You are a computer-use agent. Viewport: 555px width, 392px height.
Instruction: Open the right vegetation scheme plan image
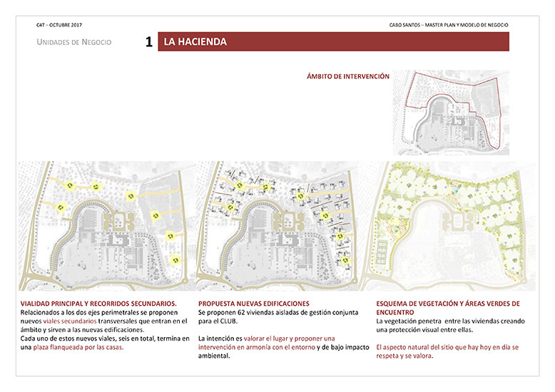[449, 227]
